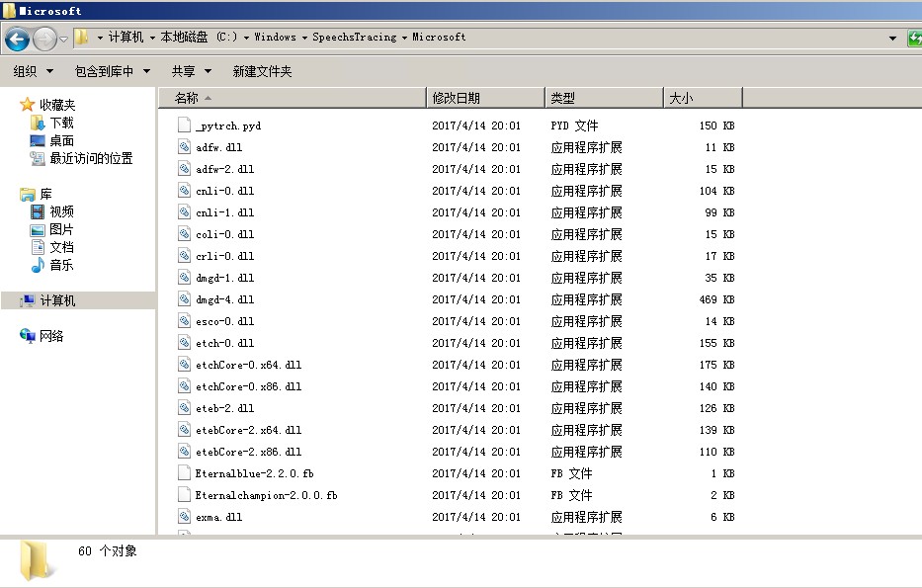Open 文档 library
922x588 pixels.
click(x=61, y=247)
